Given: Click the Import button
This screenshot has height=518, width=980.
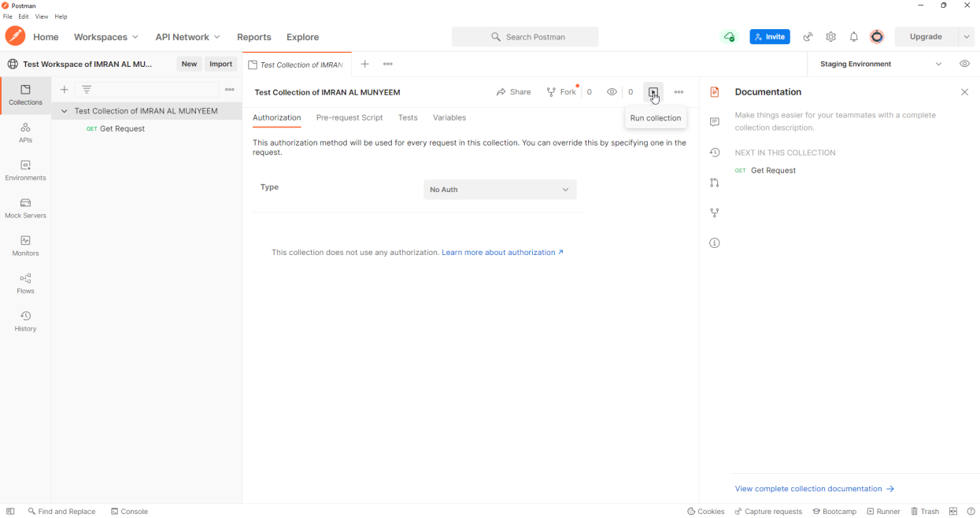Looking at the screenshot, I should coord(221,64).
